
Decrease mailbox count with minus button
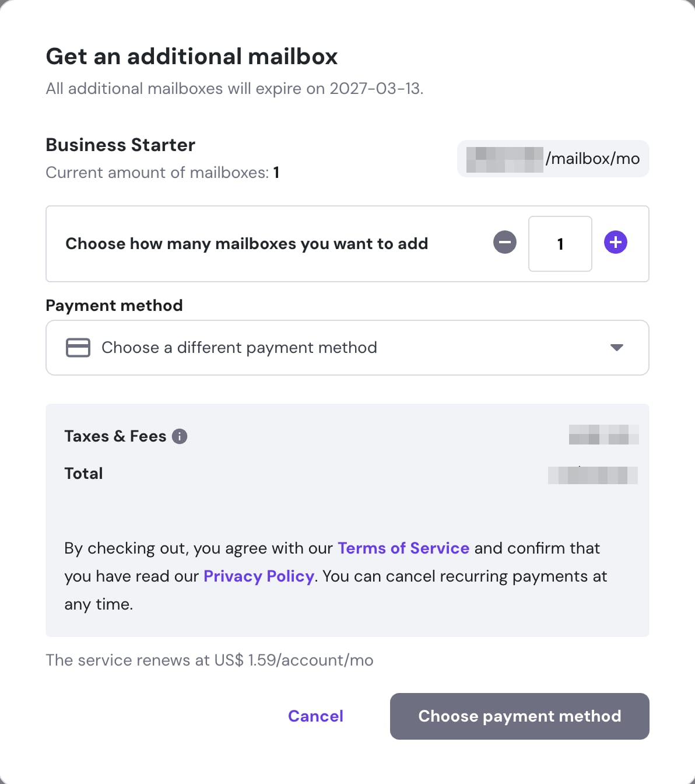(x=505, y=243)
